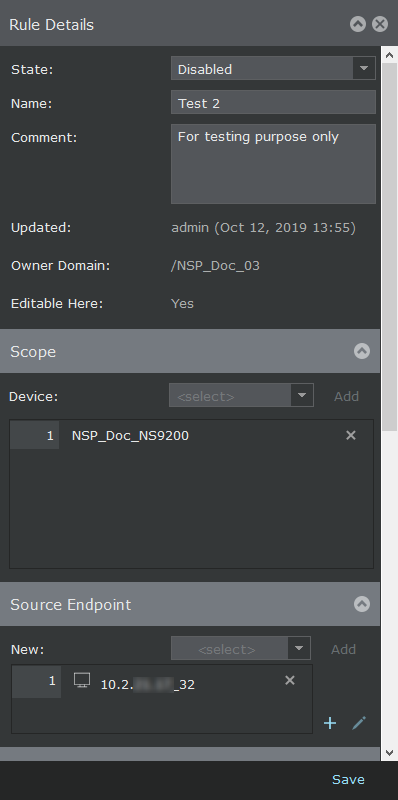Click the Scope section header
The height and width of the screenshot is (800, 398).
[x=190, y=351]
